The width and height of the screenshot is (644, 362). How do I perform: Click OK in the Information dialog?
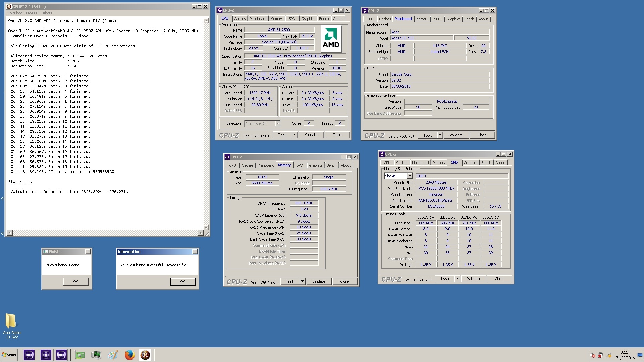pos(183,282)
